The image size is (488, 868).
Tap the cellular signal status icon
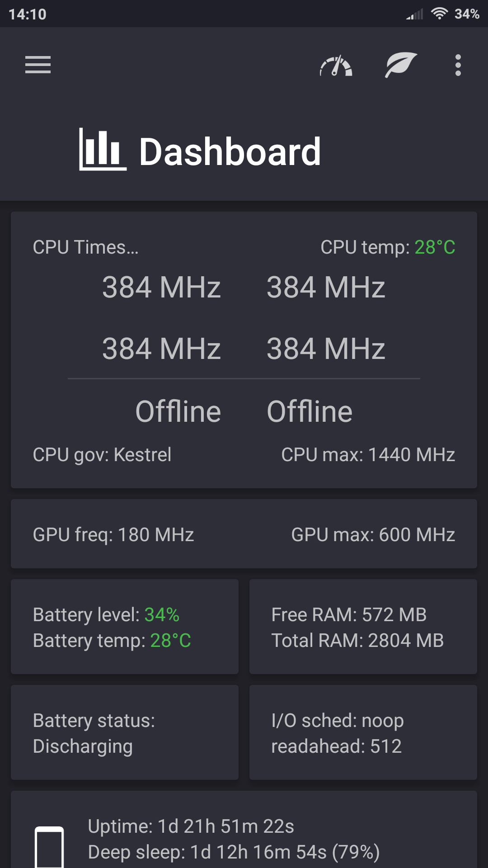(415, 14)
